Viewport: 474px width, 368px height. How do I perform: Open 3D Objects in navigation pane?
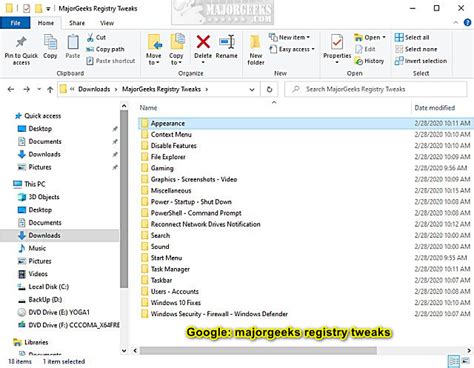click(39, 197)
